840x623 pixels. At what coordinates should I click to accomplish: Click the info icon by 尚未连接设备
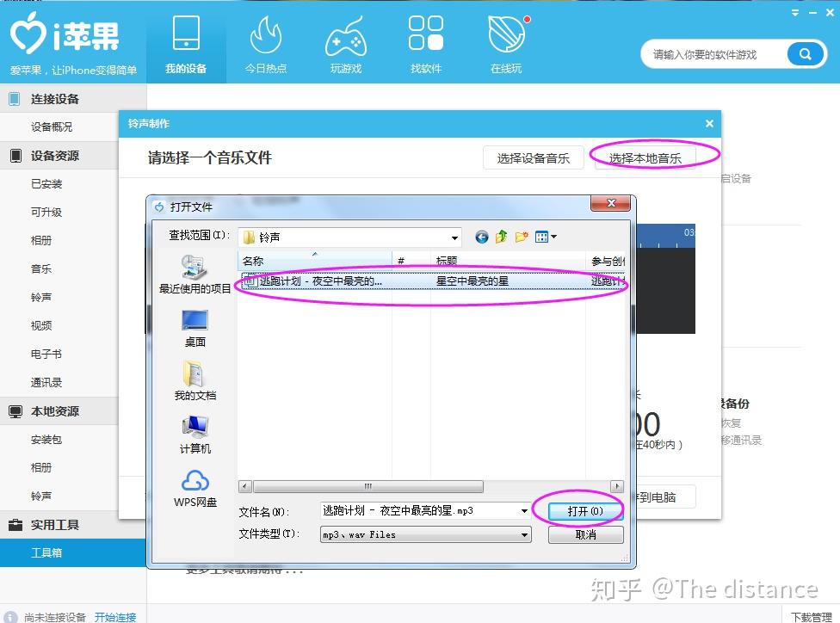pos(10,617)
